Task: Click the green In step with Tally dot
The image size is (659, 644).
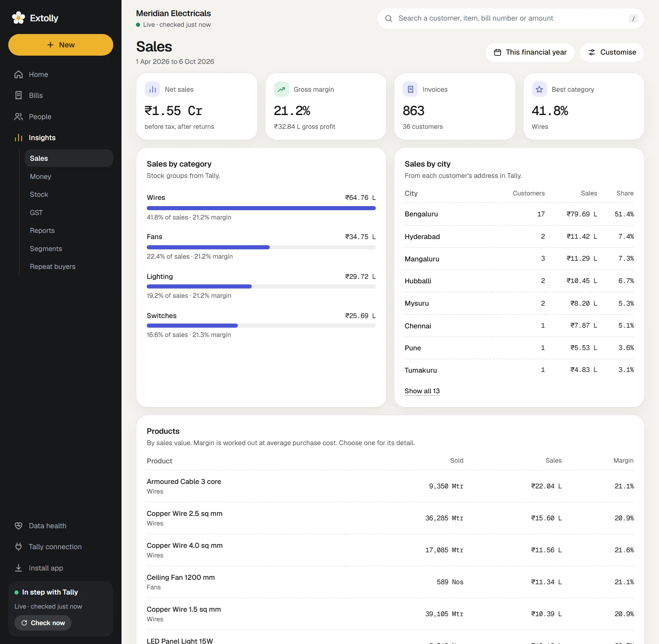Action: click(x=16, y=592)
